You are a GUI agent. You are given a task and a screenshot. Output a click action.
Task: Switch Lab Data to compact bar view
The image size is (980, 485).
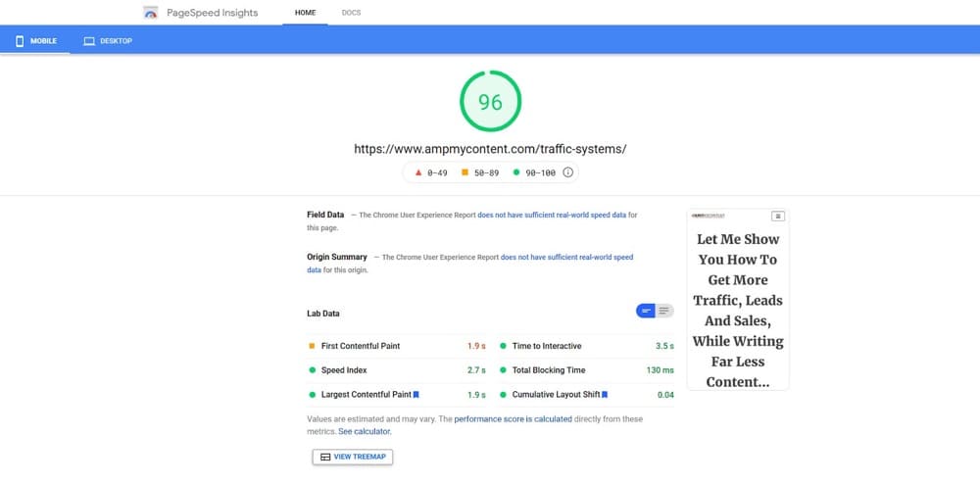click(x=646, y=311)
